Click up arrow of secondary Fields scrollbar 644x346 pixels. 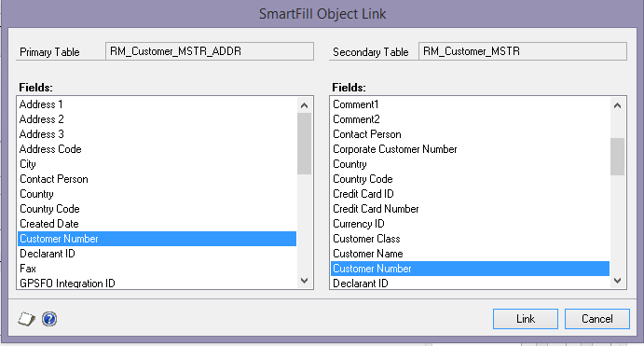(x=617, y=105)
